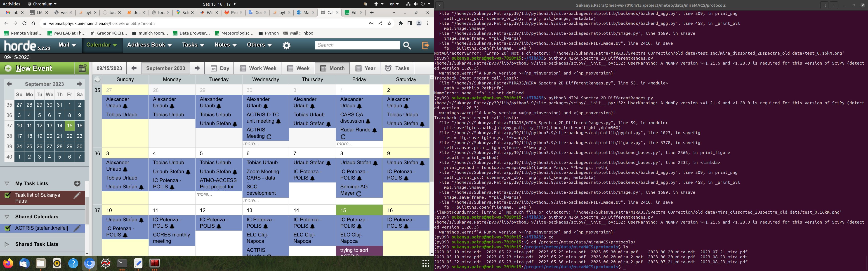Edit ACTRIS calendar pencil icon
868x271 pixels.
click(77, 228)
